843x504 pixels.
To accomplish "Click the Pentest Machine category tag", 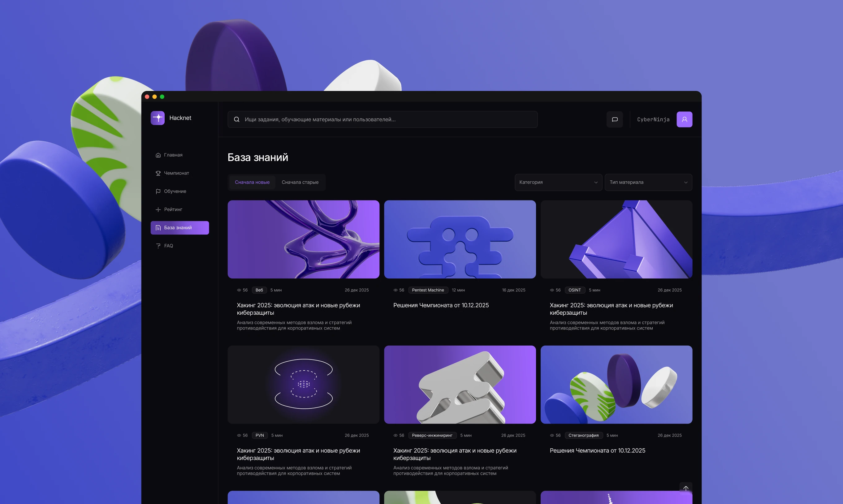I will [428, 290].
